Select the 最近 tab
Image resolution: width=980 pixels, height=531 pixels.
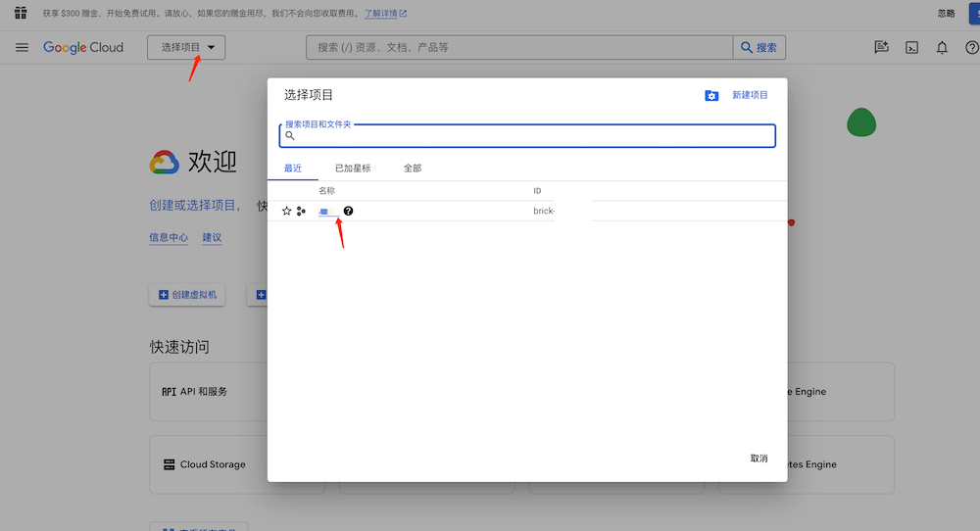[293, 169]
